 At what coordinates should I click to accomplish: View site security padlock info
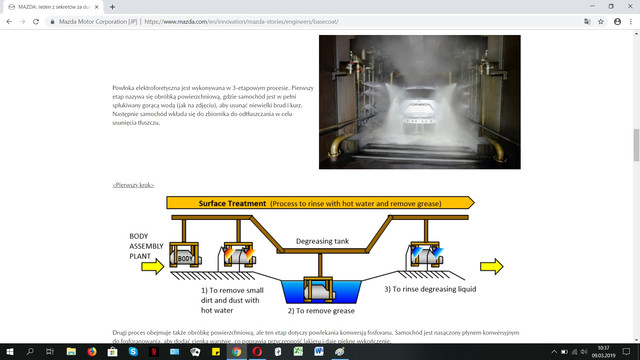click(52, 22)
